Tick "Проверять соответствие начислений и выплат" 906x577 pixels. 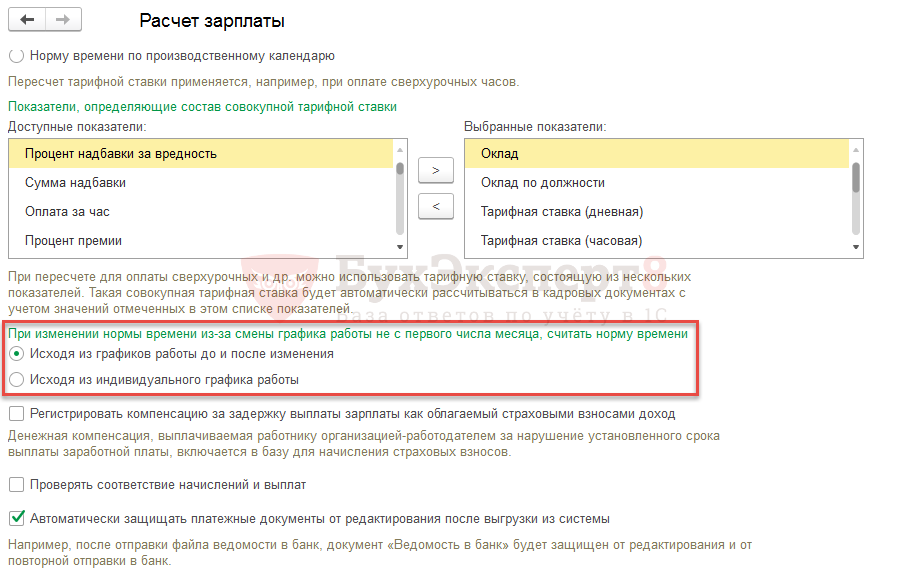tap(16, 485)
